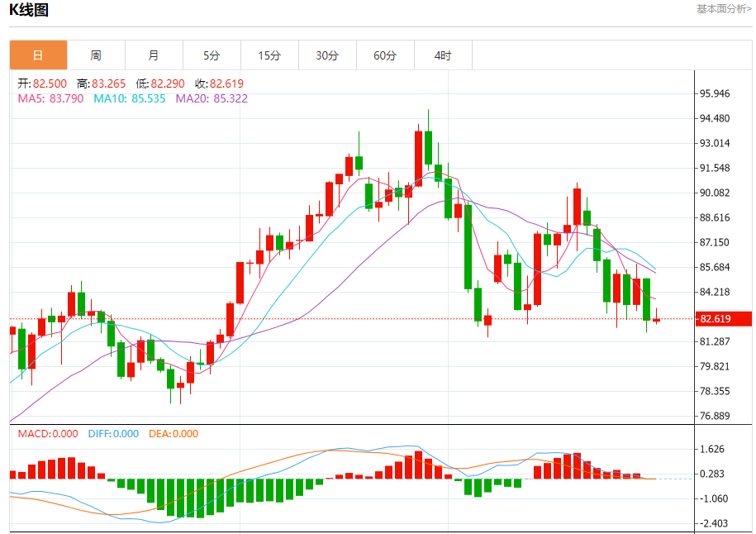Open the 15分 interval tab
This screenshot has height=534, width=756.
[269, 55]
